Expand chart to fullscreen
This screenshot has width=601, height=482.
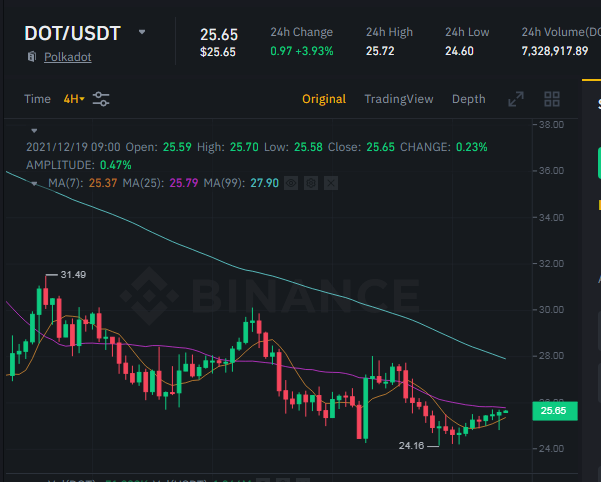tap(516, 99)
